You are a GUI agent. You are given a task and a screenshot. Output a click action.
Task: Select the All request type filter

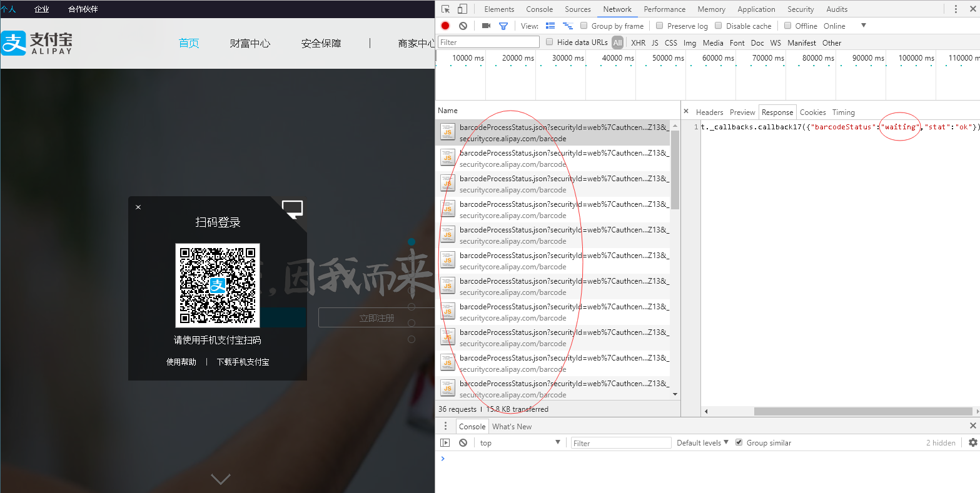click(x=617, y=42)
